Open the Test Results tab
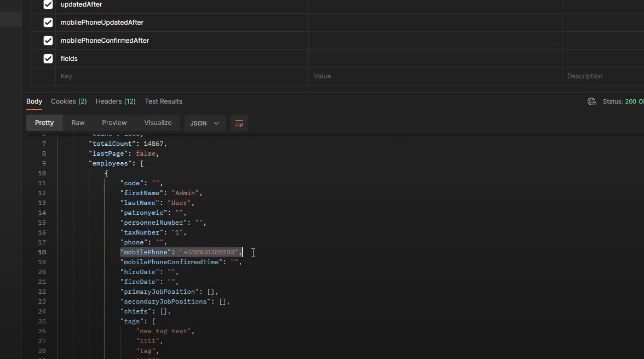Viewport: 644px width, 359px height. point(163,101)
